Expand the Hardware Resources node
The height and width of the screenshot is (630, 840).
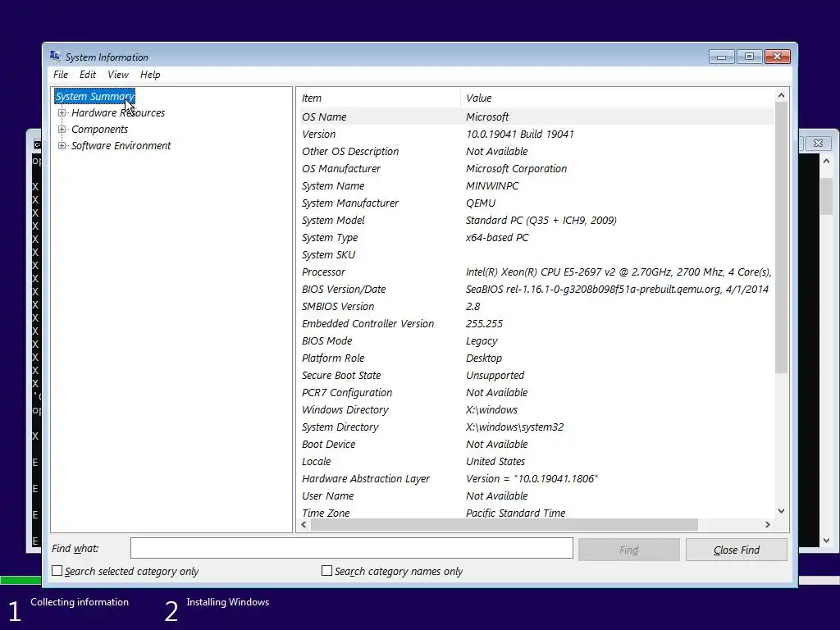62,113
